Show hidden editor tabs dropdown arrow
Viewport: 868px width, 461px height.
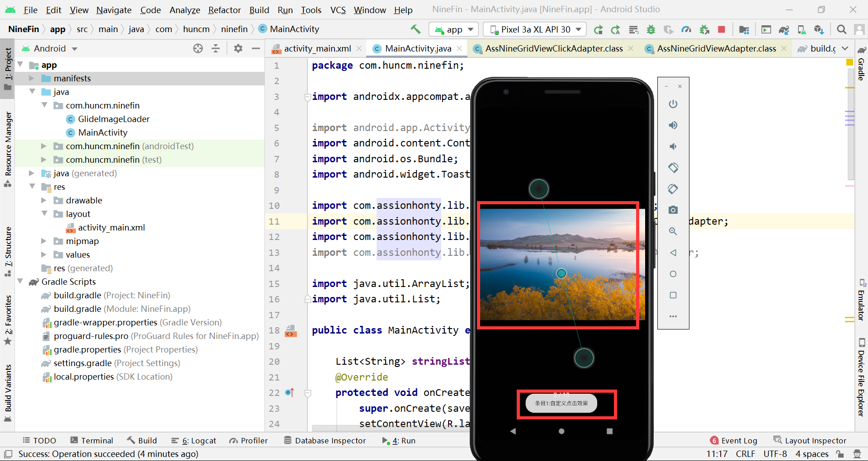[845, 48]
